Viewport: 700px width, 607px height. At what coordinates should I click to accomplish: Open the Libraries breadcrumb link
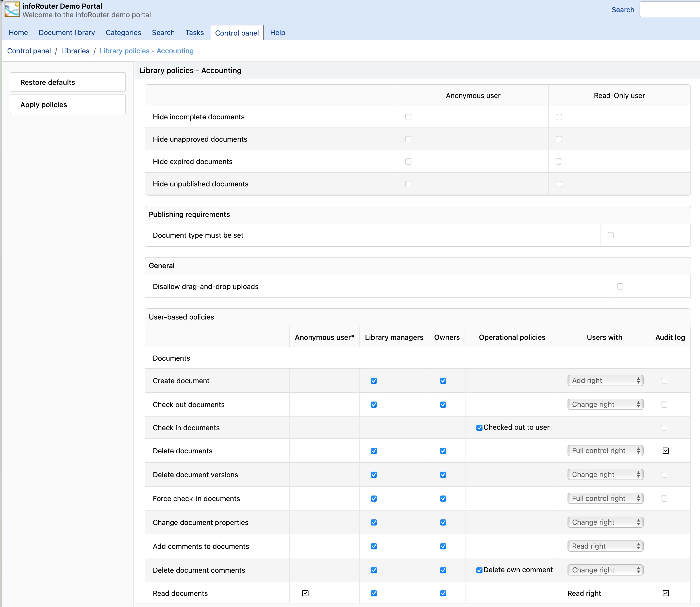[x=75, y=51]
